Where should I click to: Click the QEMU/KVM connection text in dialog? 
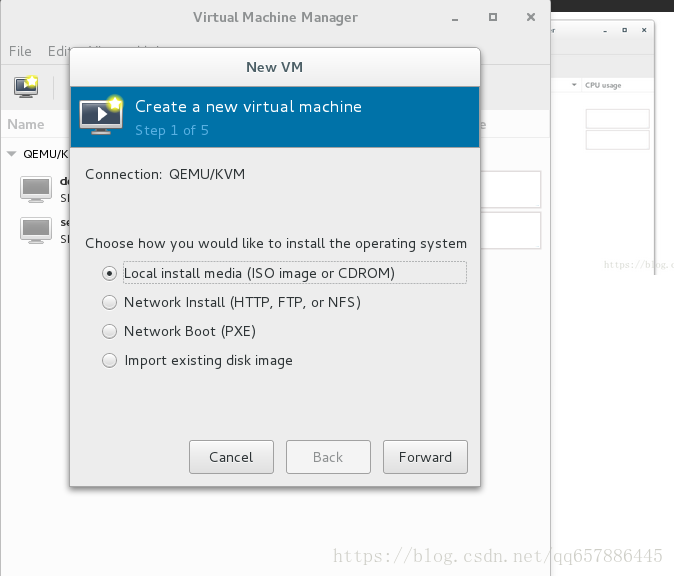207,174
